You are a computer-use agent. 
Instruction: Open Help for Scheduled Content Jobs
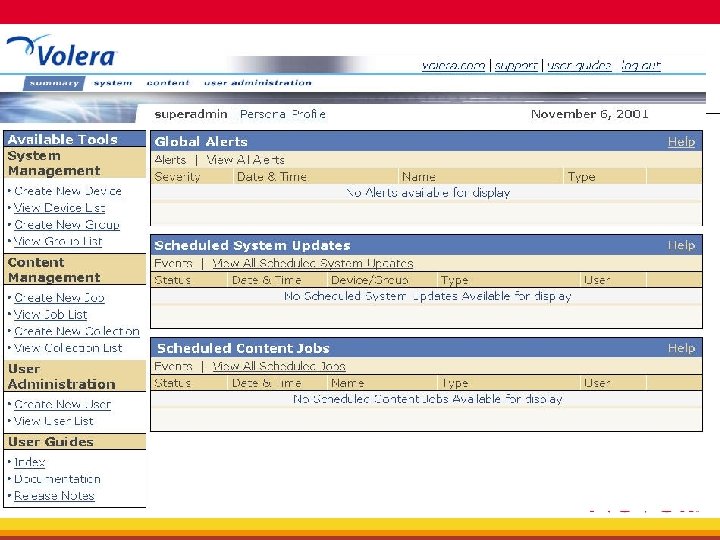click(681, 348)
